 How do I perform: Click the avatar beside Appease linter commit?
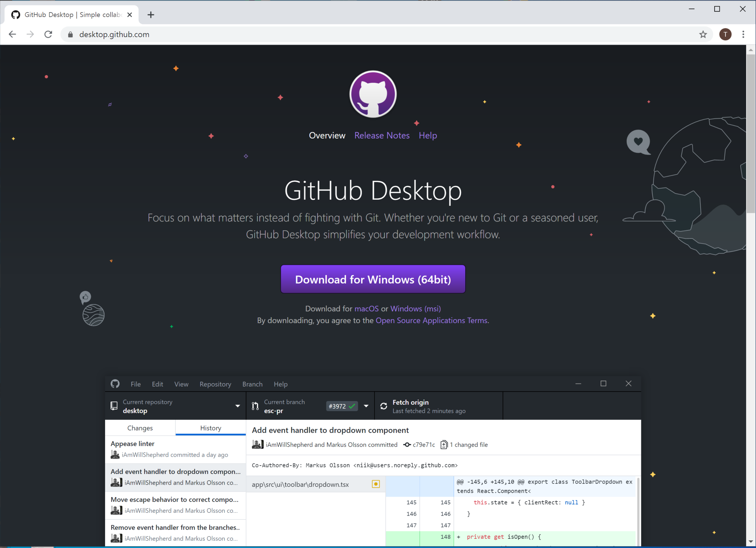(115, 455)
